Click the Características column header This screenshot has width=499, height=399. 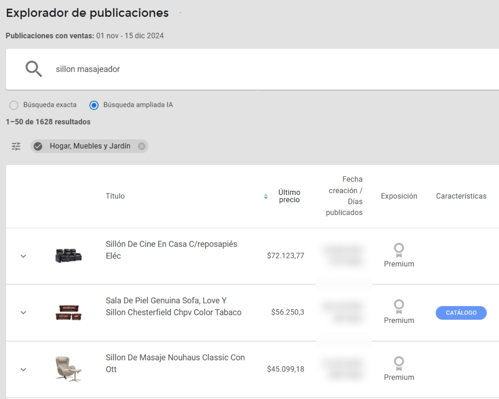461,196
